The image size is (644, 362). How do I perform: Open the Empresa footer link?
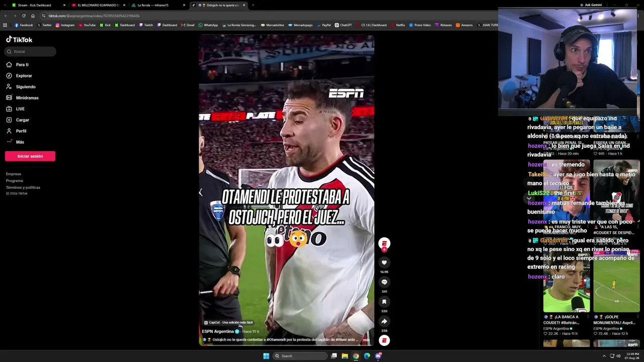14,174
